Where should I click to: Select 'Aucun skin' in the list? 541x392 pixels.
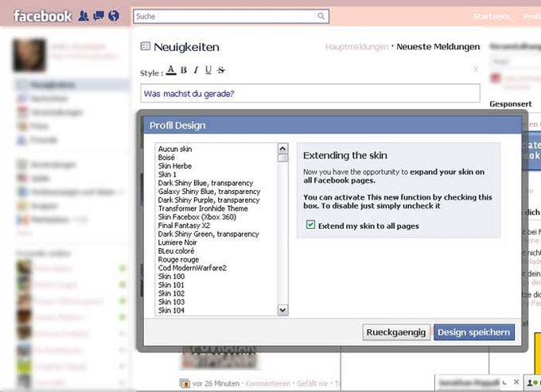[175, 149]
